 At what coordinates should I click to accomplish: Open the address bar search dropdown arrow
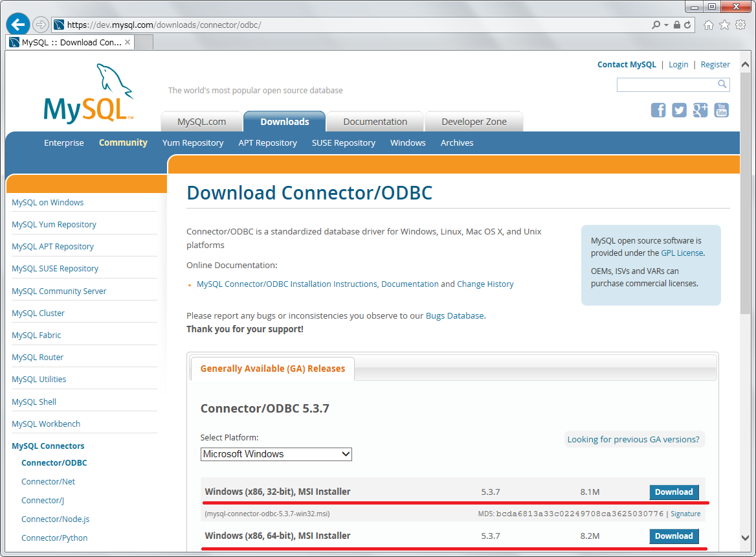pos(666,25)
